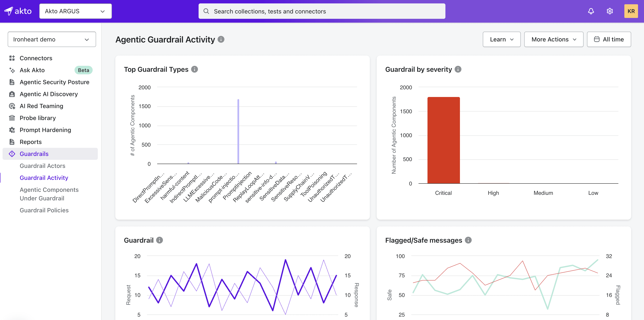Expand the Ironheart demo dropdown
Image resolution: width=644 pixels, height=320 pixels.
tap(52, 39)
